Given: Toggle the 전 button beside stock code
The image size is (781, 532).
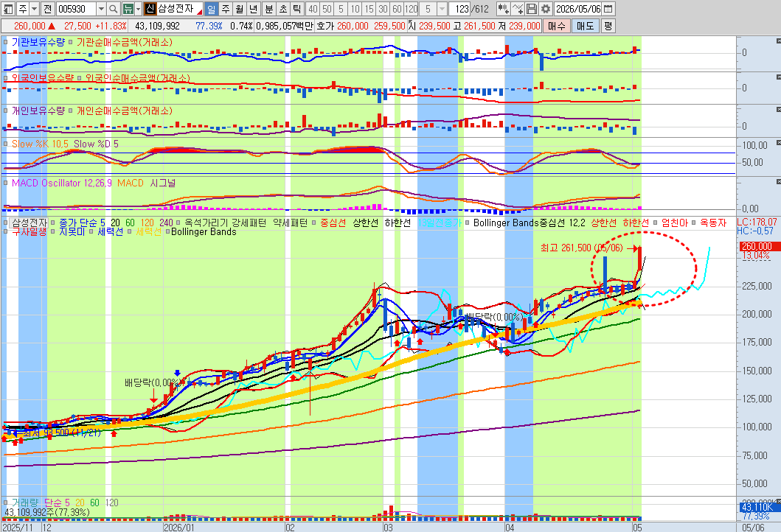Looking at the screenshot, I should pos(47,8).
